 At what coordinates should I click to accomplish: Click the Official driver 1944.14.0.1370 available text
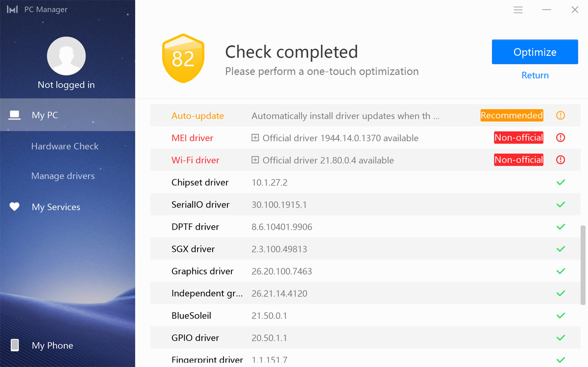[x=341, y=138]
